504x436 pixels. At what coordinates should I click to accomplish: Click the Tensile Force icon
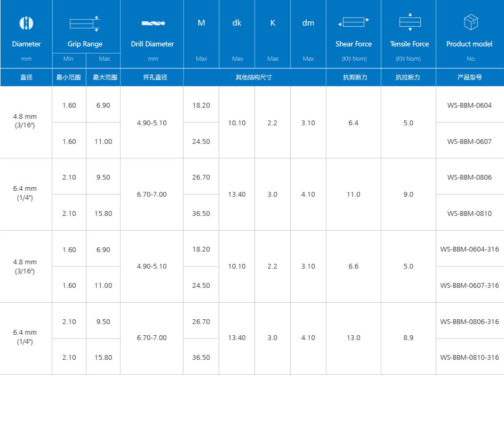409,22
